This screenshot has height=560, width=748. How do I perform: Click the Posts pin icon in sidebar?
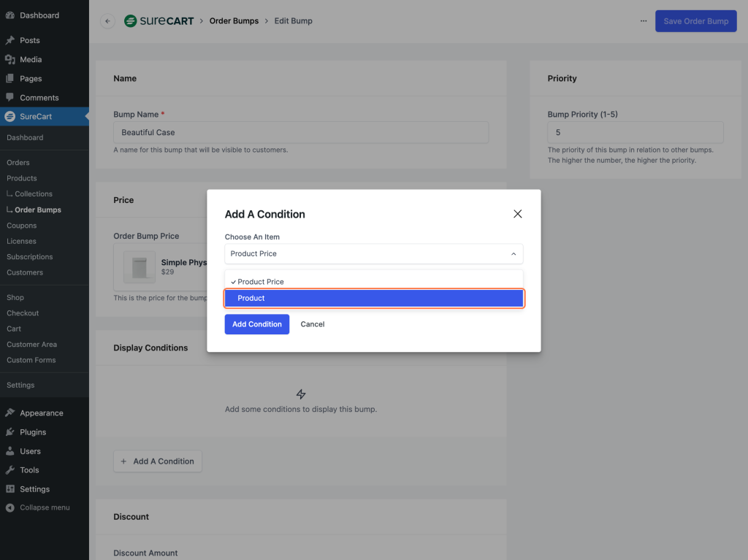click(9, 40)
